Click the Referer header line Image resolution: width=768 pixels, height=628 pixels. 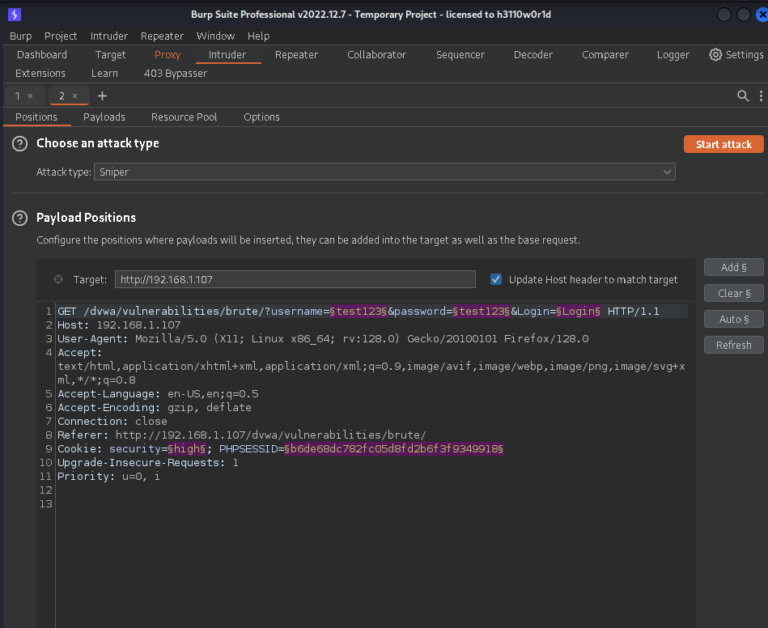[x=241, y=435]
